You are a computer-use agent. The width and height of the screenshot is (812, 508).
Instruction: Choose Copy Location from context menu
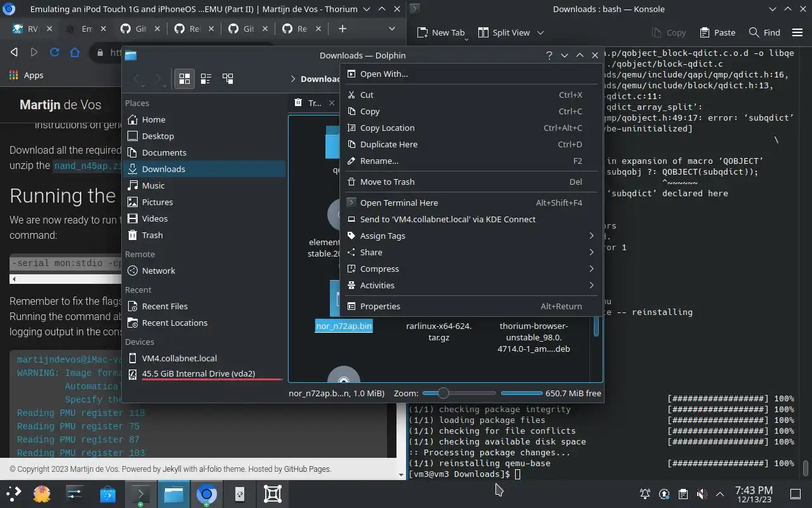[471, 128]
